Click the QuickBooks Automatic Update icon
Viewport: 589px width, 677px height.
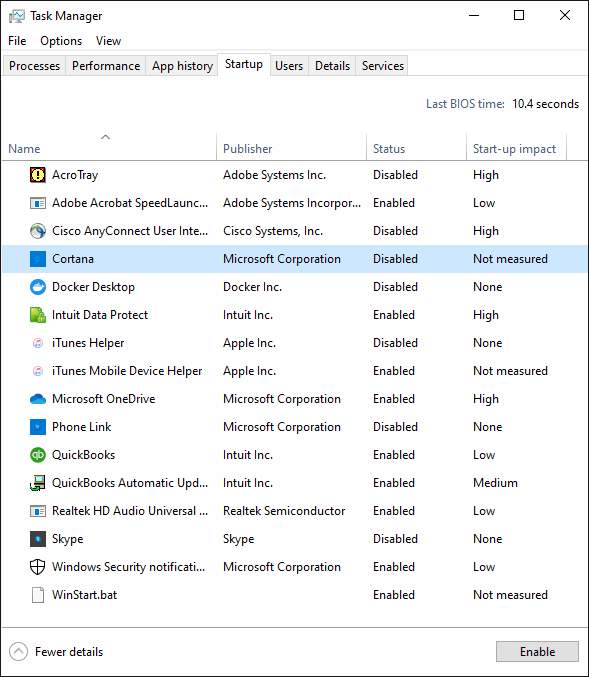tap(38, 483)
